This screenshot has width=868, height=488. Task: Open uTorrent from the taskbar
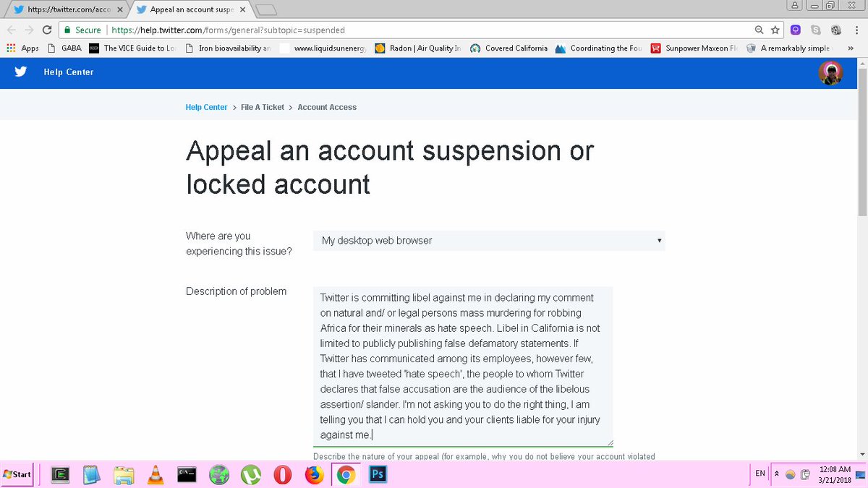coord(251,474)
